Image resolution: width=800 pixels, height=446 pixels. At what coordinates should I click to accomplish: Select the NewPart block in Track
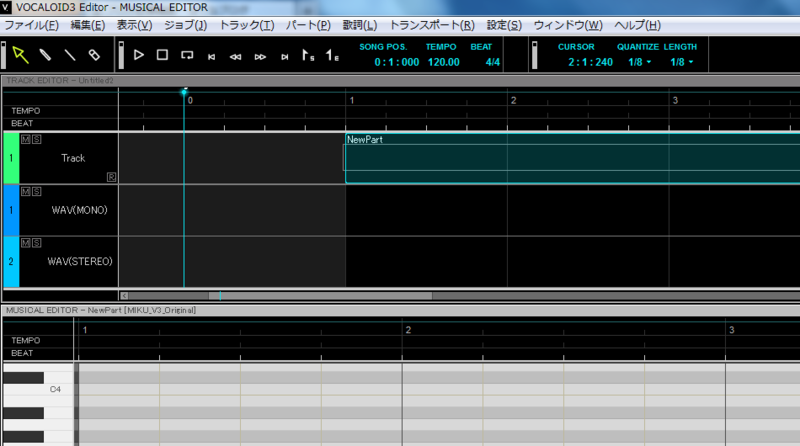pos(572,158)
